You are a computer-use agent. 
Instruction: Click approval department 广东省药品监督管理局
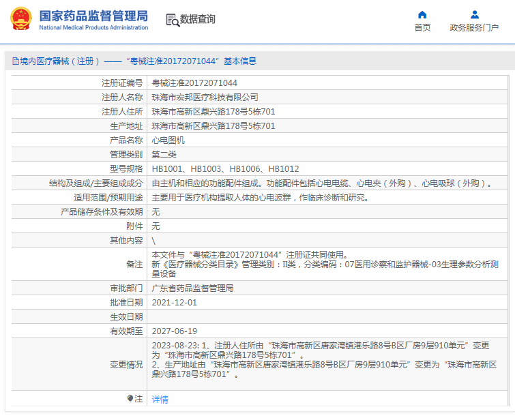coord(192,288)
